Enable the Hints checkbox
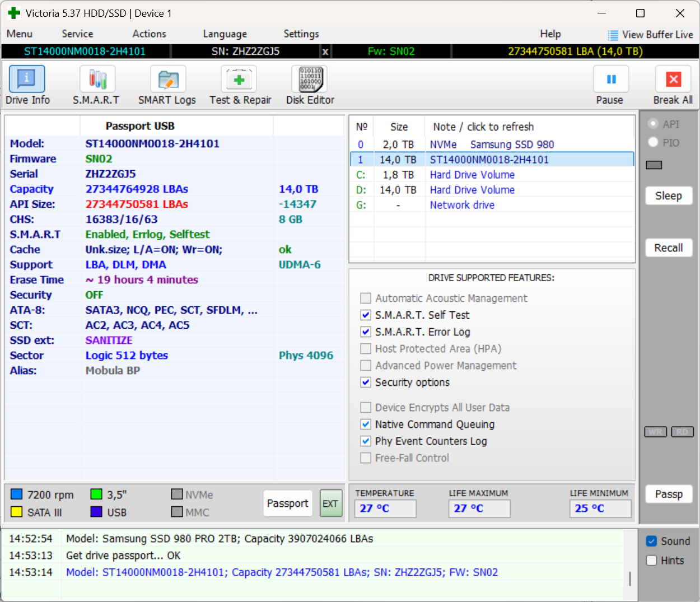Image resolution: width=700 pixels, height=602 pixels. tap(651, 560)
